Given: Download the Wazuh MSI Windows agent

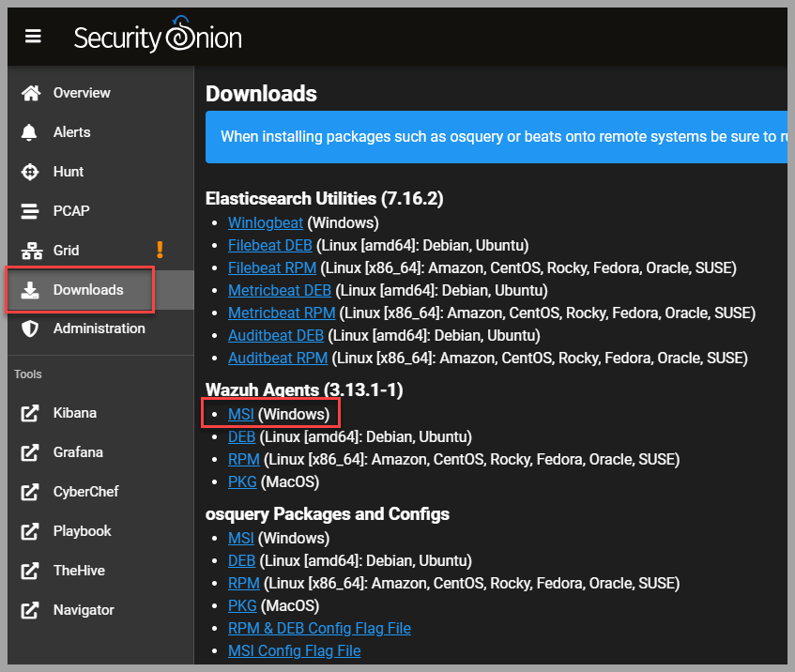Looking at the screenshot, I should (241, 414).
